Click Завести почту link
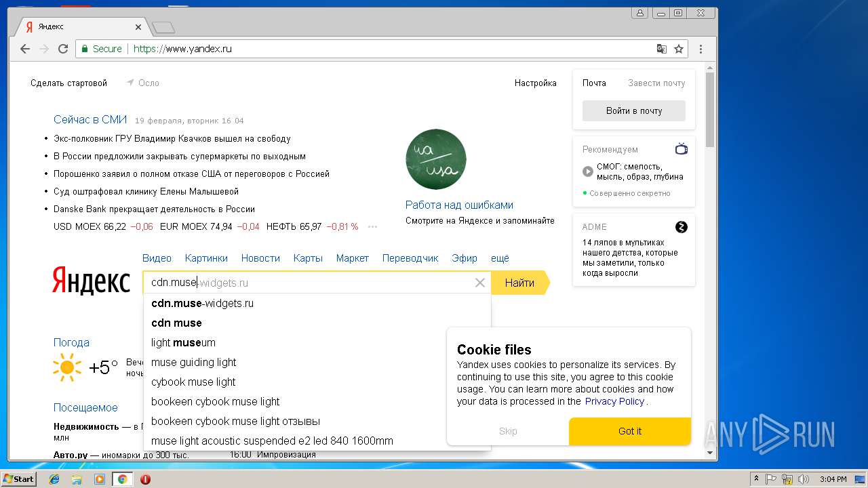The image size is (868, 488). tap(656, 83)
